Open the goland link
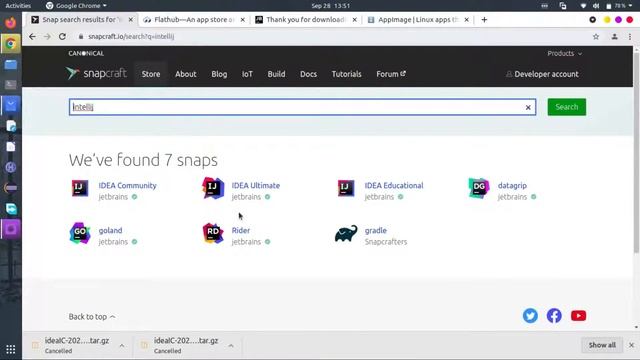The height and width of the screenshot is (360, 640). [110, 230]
